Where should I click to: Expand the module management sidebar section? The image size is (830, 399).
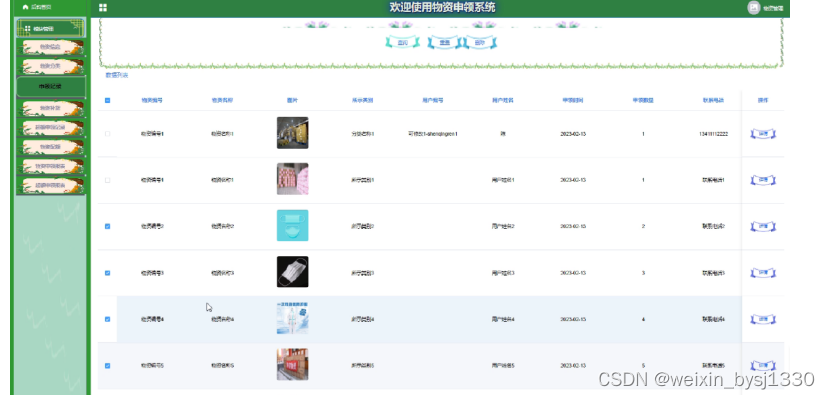coord(51,28)
